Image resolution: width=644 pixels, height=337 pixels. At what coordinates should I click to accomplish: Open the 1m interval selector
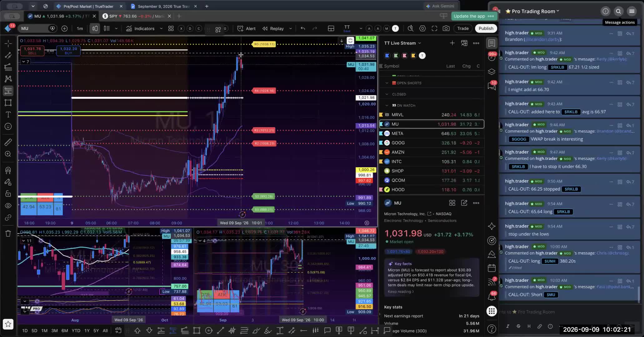coord(80,28)
